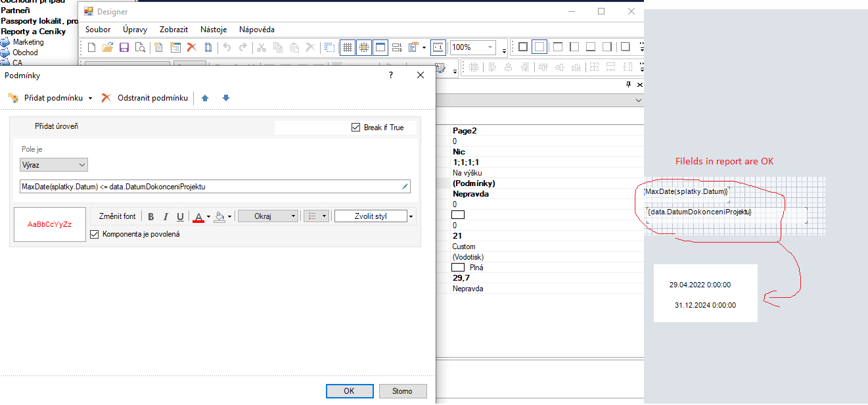Open print preview magnifier icon in Designer toolbar

[x=140, y=47]
